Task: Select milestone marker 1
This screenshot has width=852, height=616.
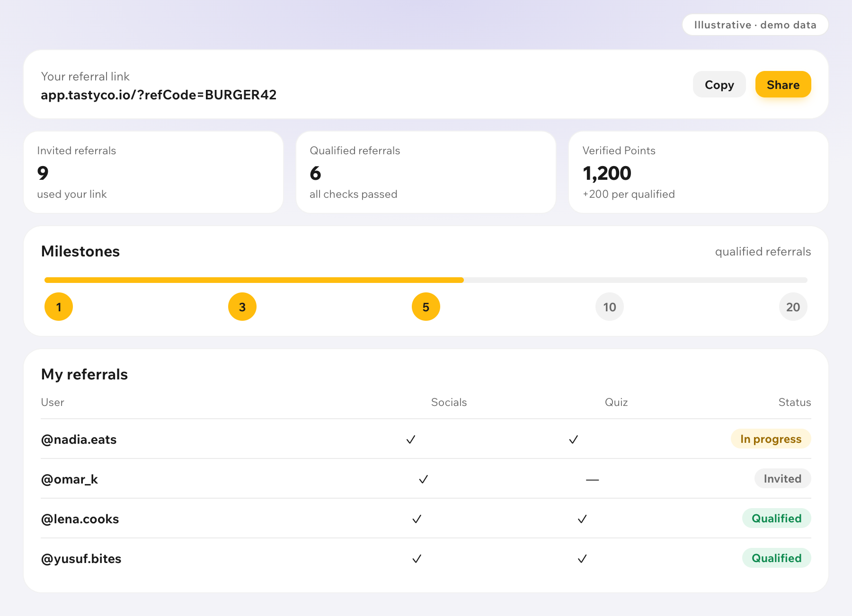Action: 59,307
